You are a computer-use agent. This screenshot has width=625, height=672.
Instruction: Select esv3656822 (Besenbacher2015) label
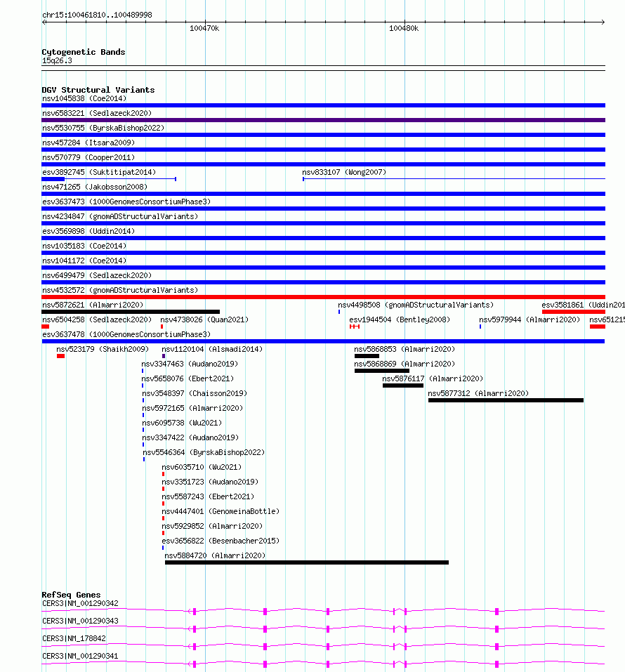221,541
